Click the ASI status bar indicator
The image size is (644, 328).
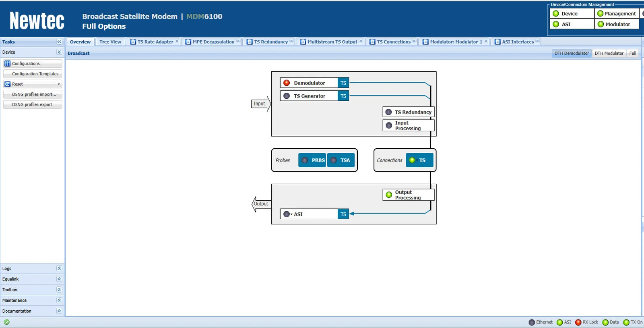pyautogui.click(x=564, y=322)
